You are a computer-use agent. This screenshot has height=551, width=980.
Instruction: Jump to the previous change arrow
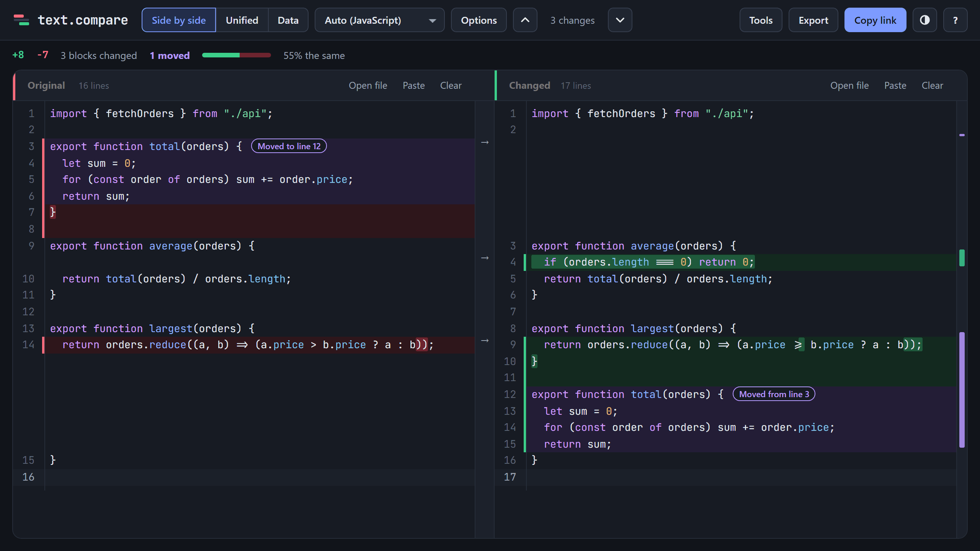pyautogui.click(x=525, y=20)
